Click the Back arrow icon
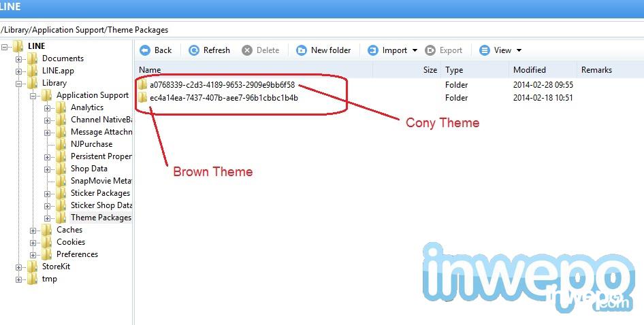Image resolution: width=644 pixels, height=325 pixels. click(x=145, y=50)
